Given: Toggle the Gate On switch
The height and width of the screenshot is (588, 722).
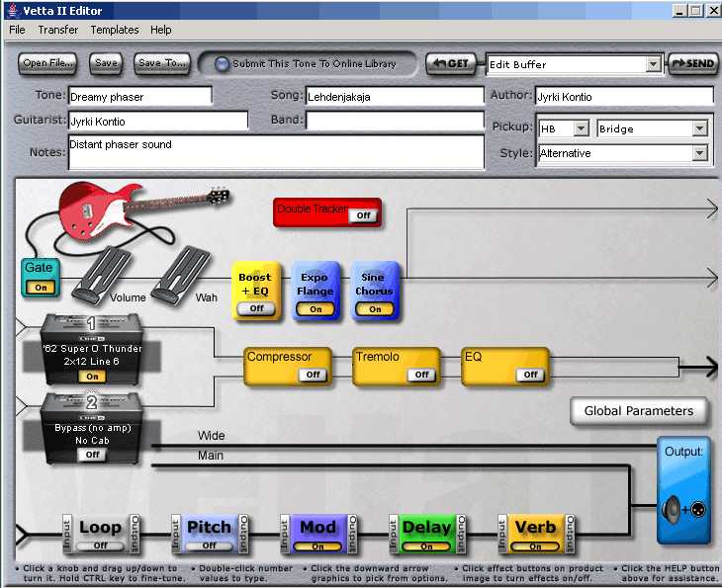Looking at the screenshot, I should 41,288.
